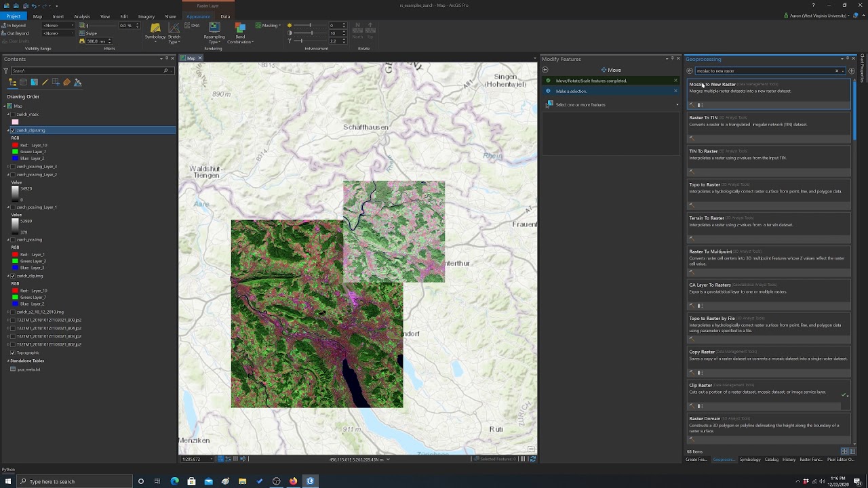Toggle visibility of zurich_pca.img_Layer_2
868x488 pixels.
click(13, 174)
